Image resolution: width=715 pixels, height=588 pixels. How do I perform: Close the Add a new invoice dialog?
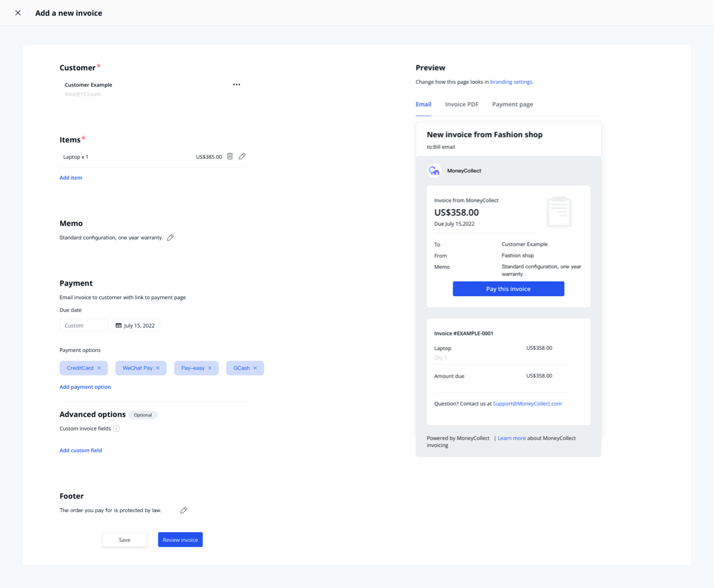point(18,13)
